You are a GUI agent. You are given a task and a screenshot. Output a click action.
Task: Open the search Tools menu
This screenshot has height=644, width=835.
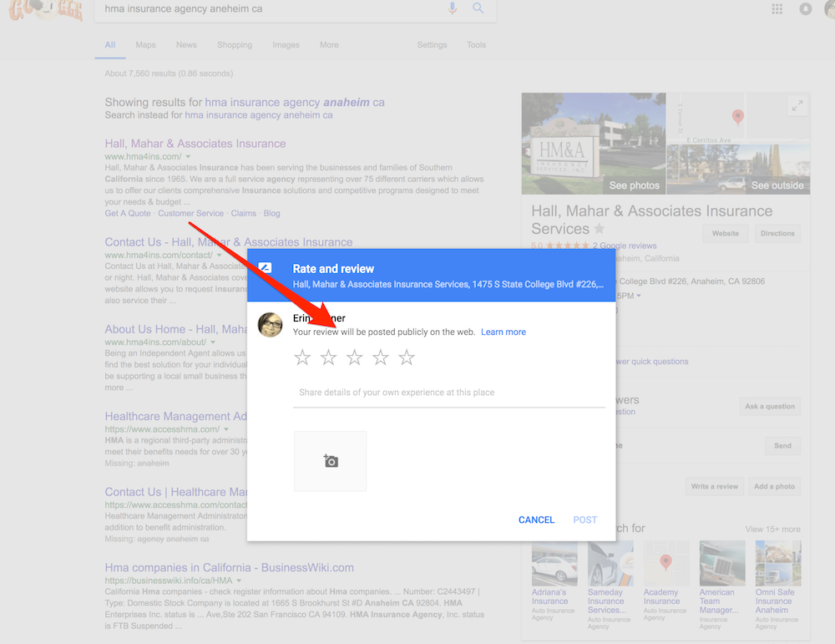[476, 45]
